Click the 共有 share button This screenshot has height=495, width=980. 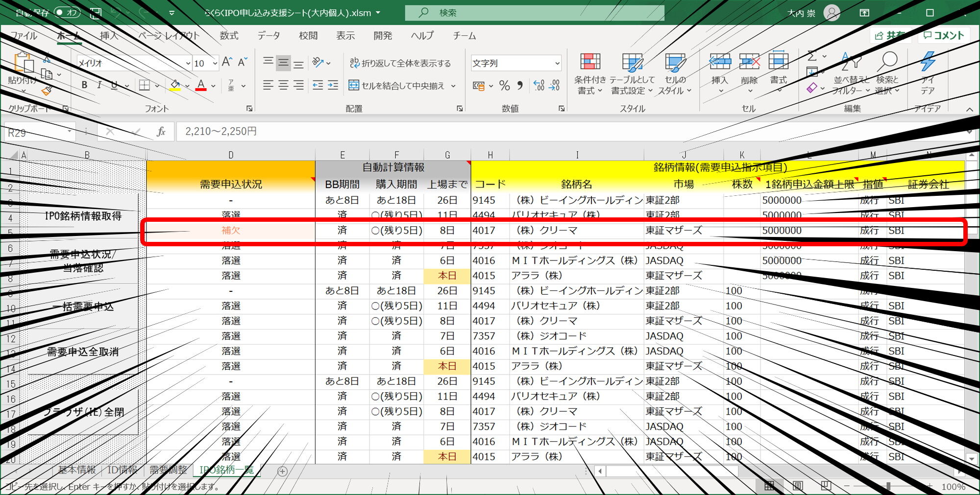891,35
